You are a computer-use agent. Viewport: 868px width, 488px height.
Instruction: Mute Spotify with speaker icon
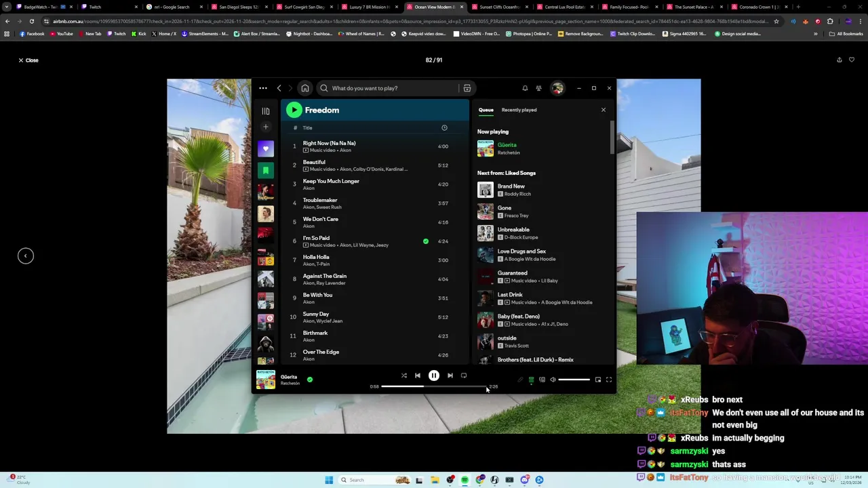pos(553,380)
